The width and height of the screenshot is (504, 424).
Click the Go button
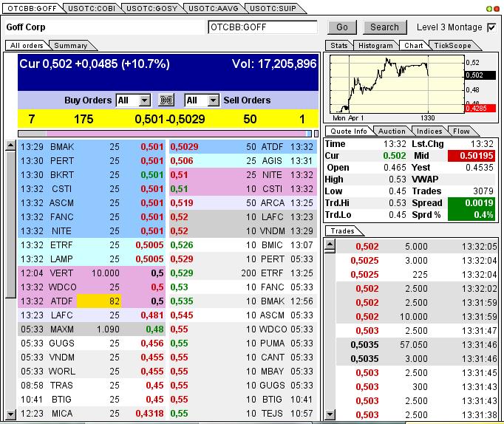(x=342, y=27)
